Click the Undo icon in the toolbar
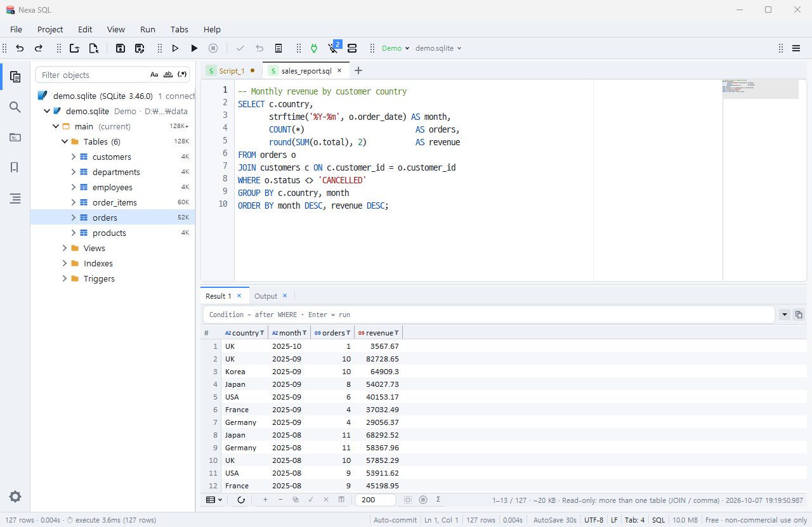Image resolution: width=812 pixels, height=527 pixels. [20, 48]
